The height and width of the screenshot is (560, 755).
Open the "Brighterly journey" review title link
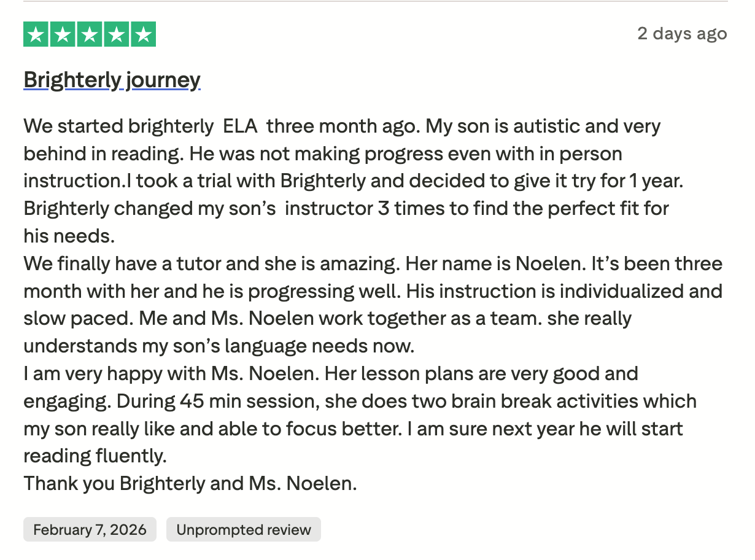tap(112, 80)
